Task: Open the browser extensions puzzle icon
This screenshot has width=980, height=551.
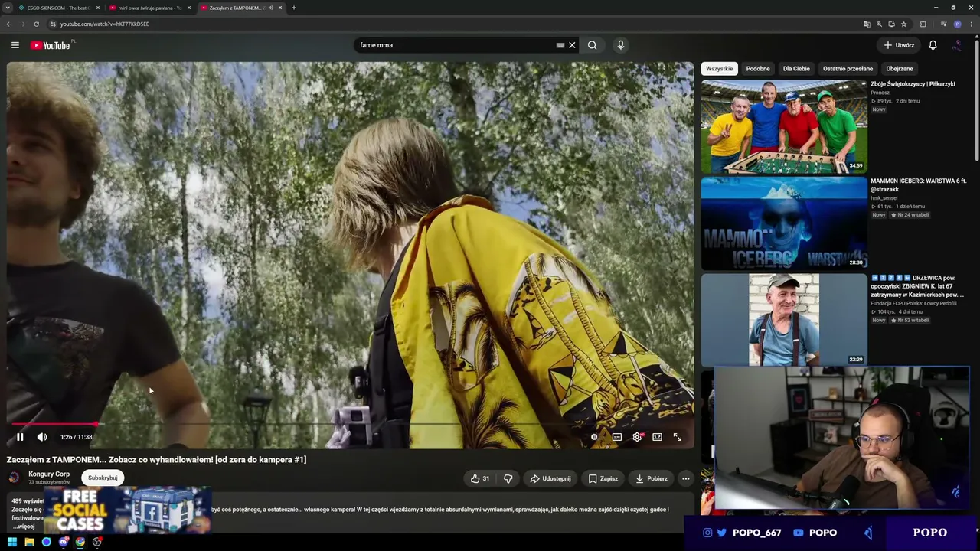Action: point(923,24)
